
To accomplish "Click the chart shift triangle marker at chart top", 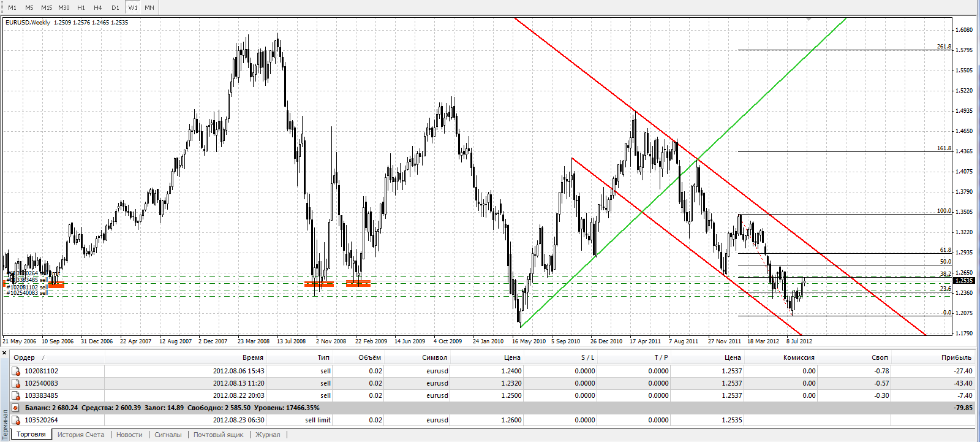I will (x=809, y=20).
